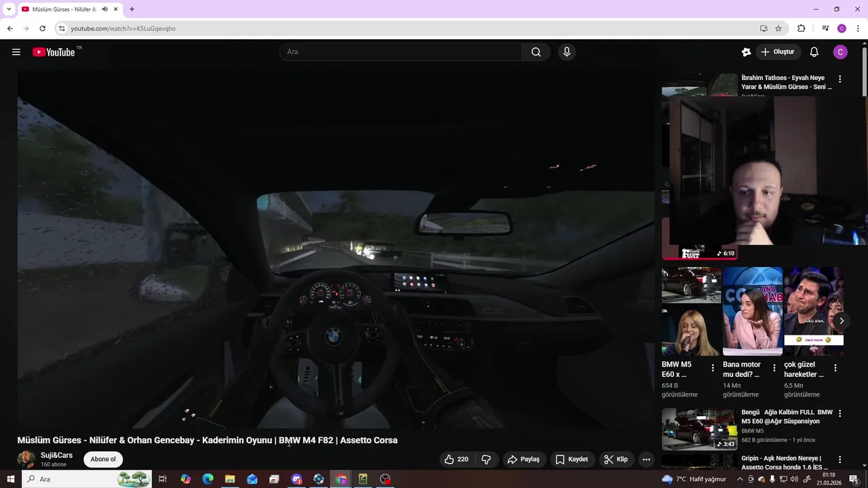Screen dimensions: 868x488
Task: Open the çok güzel hareketler short
Action: click(813, 311)
